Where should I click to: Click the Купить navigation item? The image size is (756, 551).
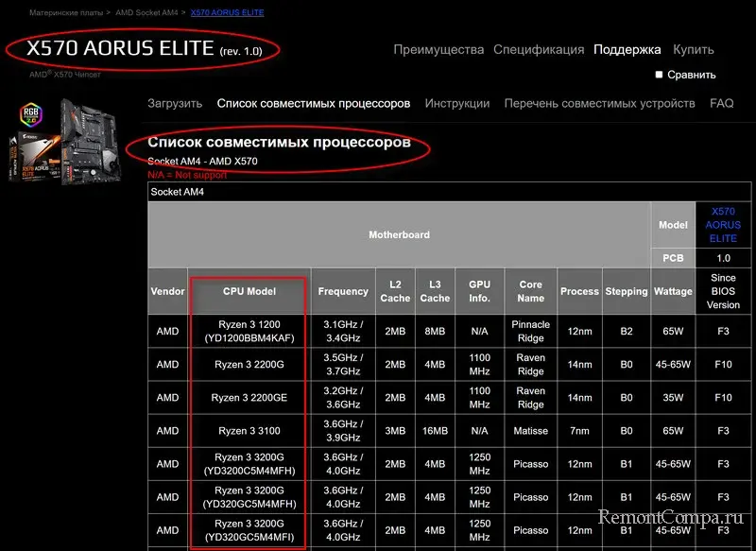694,49
